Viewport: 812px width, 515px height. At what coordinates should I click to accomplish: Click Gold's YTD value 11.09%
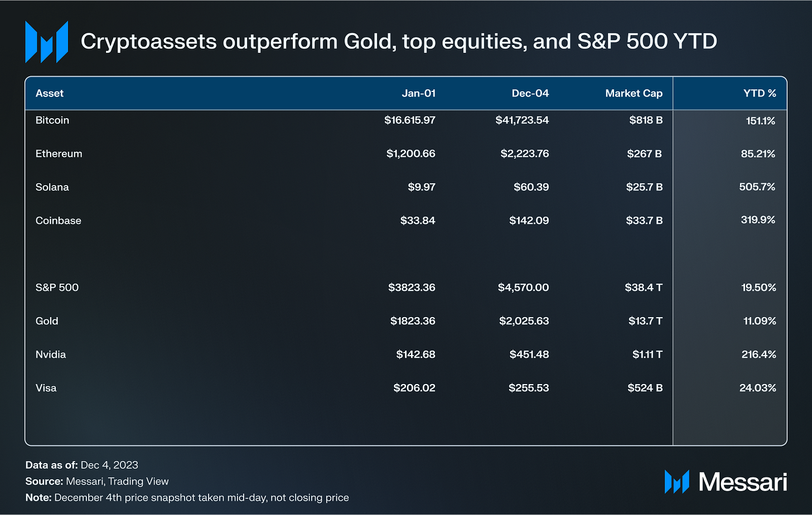click(x=760, y=321)
